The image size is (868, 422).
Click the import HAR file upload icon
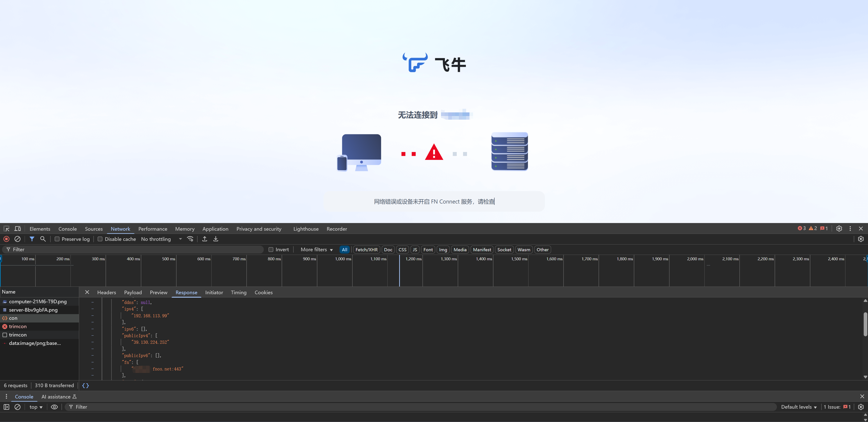tap(205, 239)
